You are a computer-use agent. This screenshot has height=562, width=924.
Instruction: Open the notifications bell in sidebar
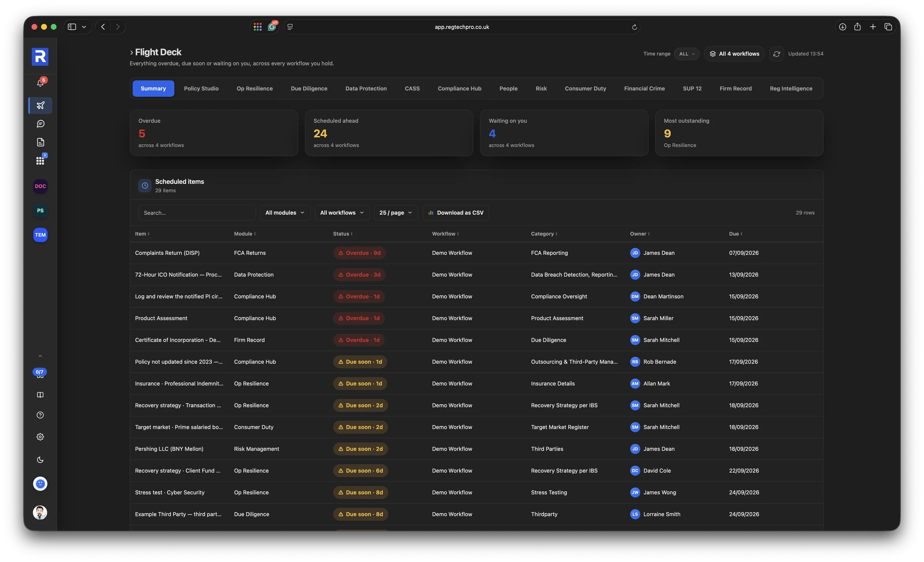coord(40,83)
